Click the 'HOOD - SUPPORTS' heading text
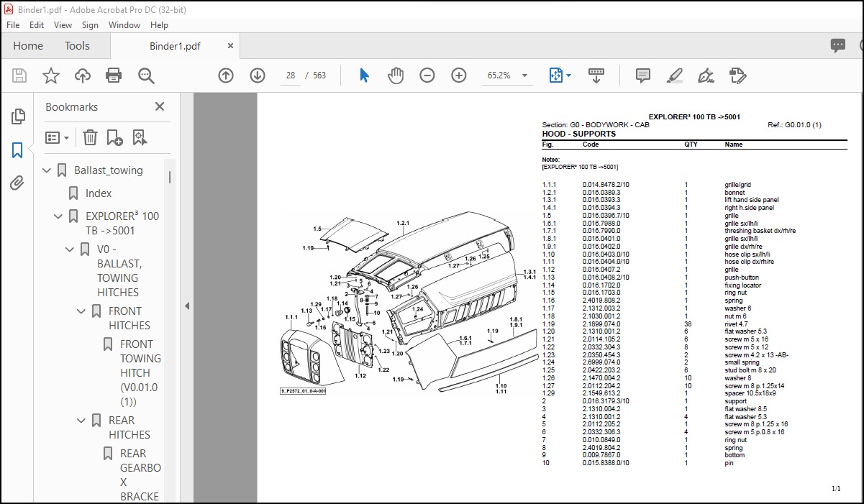 coord(578,134)
